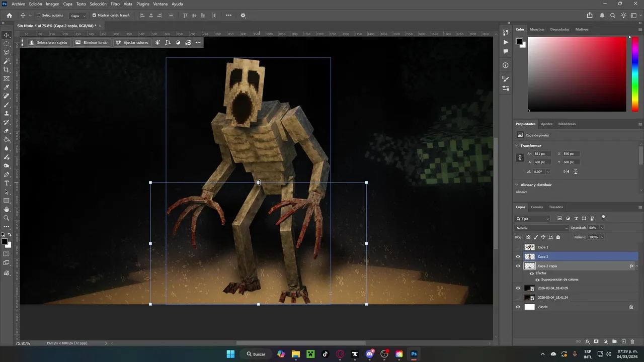Hide the Fondo layer

[518, 307]
